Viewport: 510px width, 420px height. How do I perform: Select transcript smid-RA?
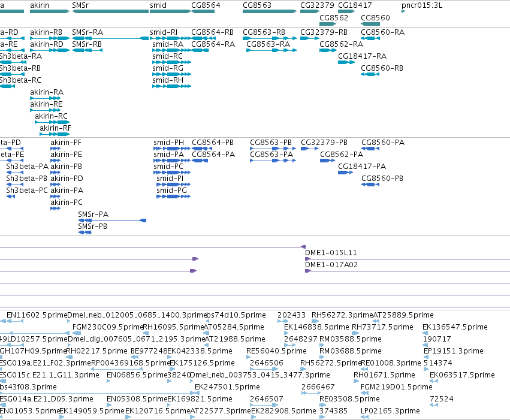click(168, 44)
